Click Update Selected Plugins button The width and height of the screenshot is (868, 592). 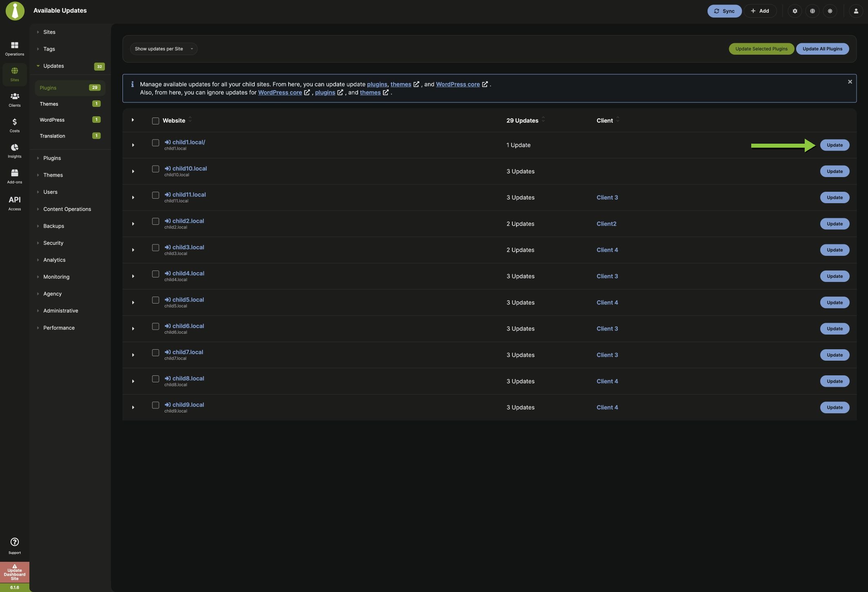pyautogui.click(x=761, y=49)
